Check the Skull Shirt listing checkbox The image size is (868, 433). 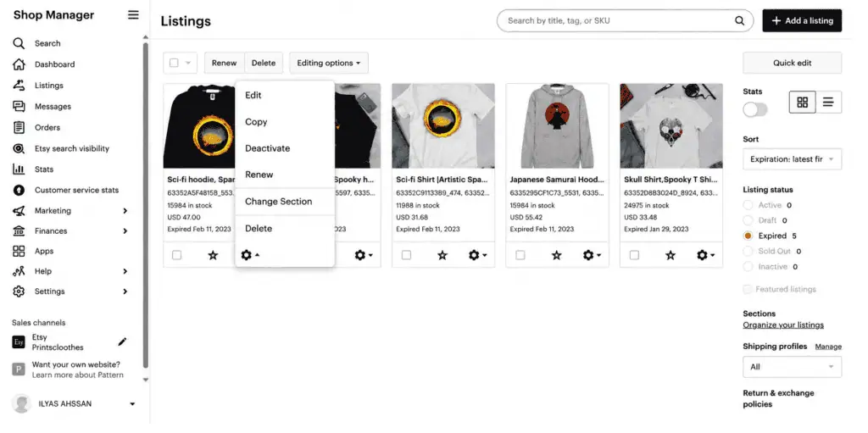[634, 255]
